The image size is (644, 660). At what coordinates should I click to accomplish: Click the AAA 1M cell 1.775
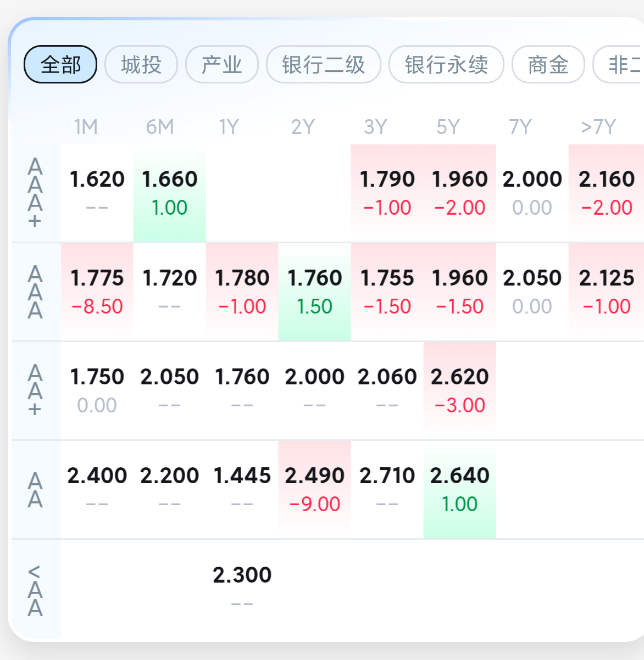click(97, 292)
